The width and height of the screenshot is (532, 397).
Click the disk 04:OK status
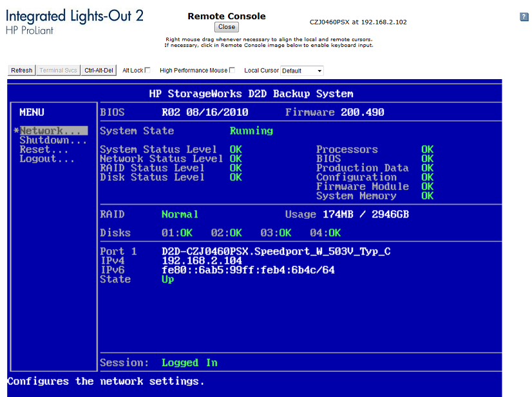[x=325, y=233]
